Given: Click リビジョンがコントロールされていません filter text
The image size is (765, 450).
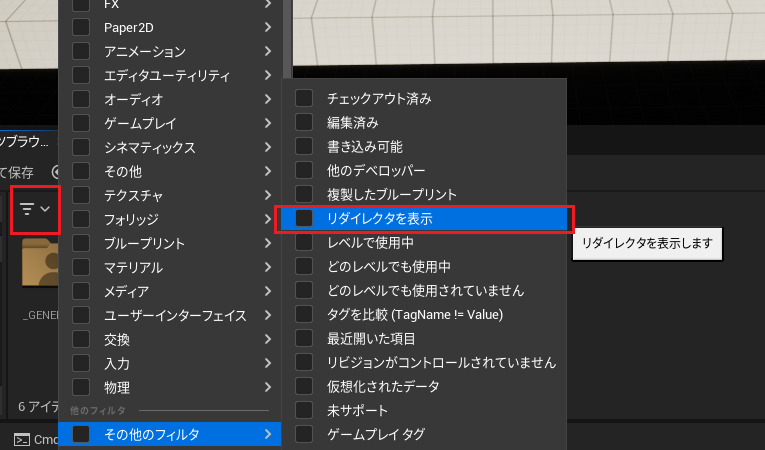Looking at the screenshot, I should point(442,363).
